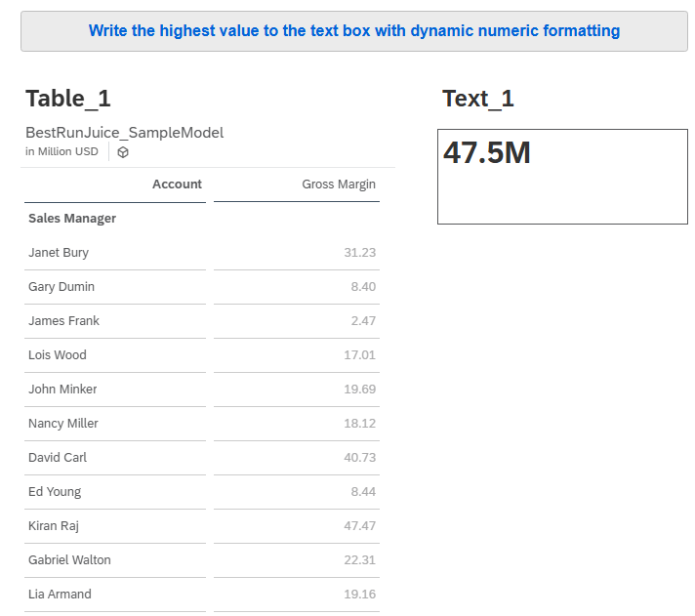This screenshot has width=695, height=616.
Task: Select Ed Young in the table
Action: point(55,492)
